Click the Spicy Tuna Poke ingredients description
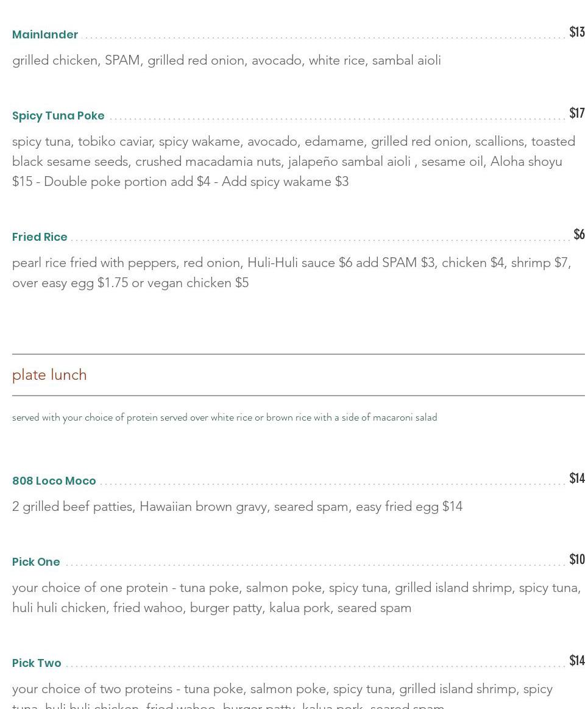 [x=294, y=162]
